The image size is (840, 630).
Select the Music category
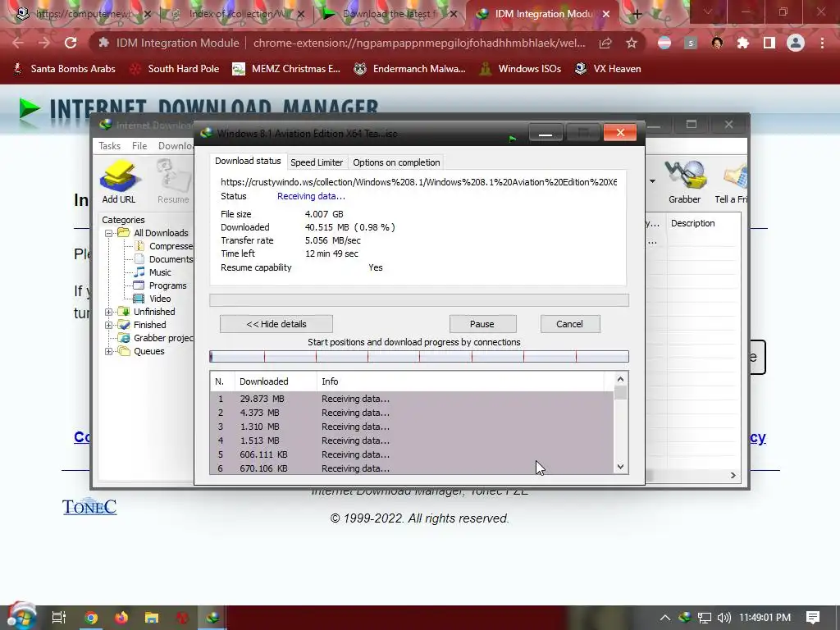(160, 272)
